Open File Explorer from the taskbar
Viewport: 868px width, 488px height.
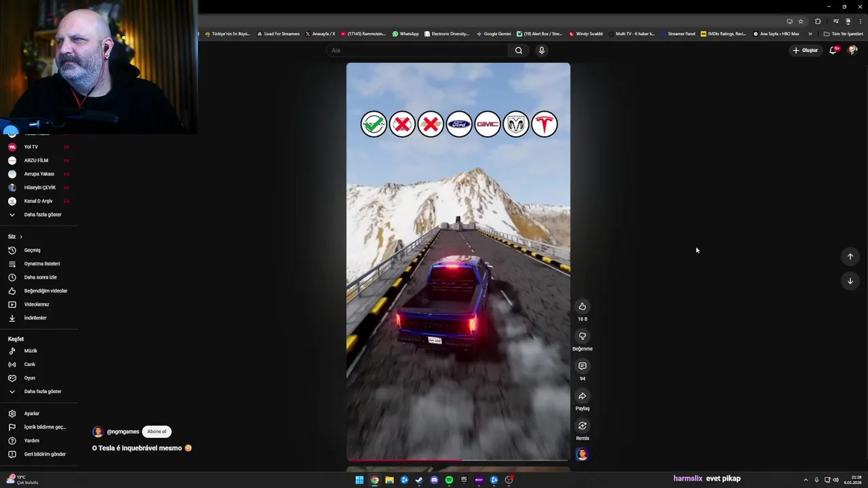point(389,480)
